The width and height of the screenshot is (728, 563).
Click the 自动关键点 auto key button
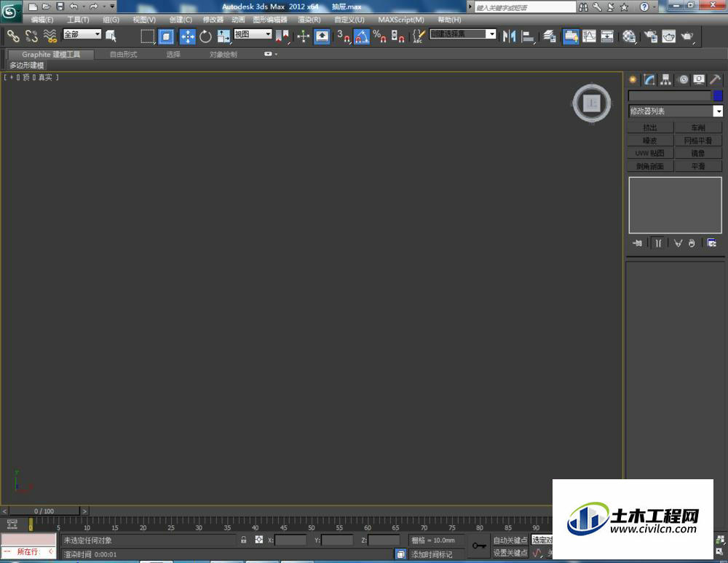click(510, 540)
